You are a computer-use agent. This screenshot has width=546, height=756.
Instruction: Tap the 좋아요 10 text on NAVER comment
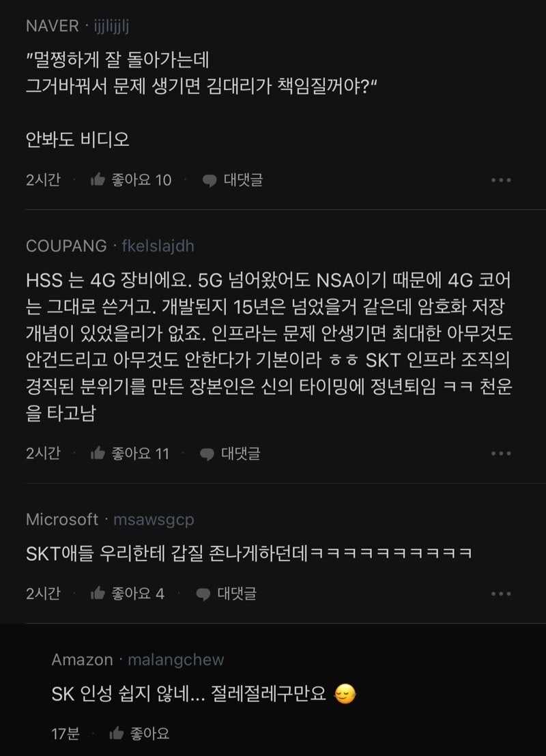[x=141, y=180]
